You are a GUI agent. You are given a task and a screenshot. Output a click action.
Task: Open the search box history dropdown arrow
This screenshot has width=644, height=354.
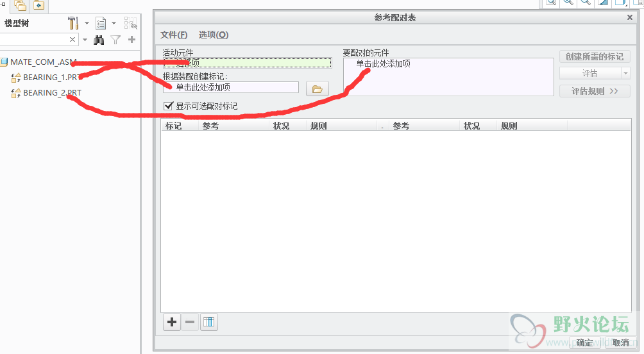[85, 40]
